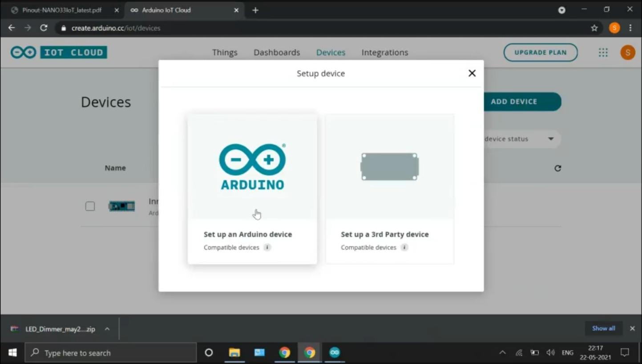This screenshot has height=364, width=642.
Task: Open File Explorer from the taskbar
Action: coord(234,353)
